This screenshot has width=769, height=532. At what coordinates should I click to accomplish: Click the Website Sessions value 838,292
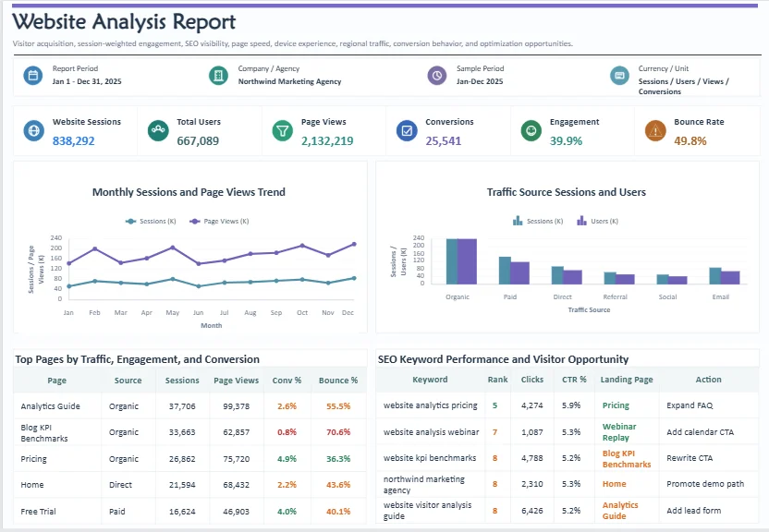pos(74,141)
